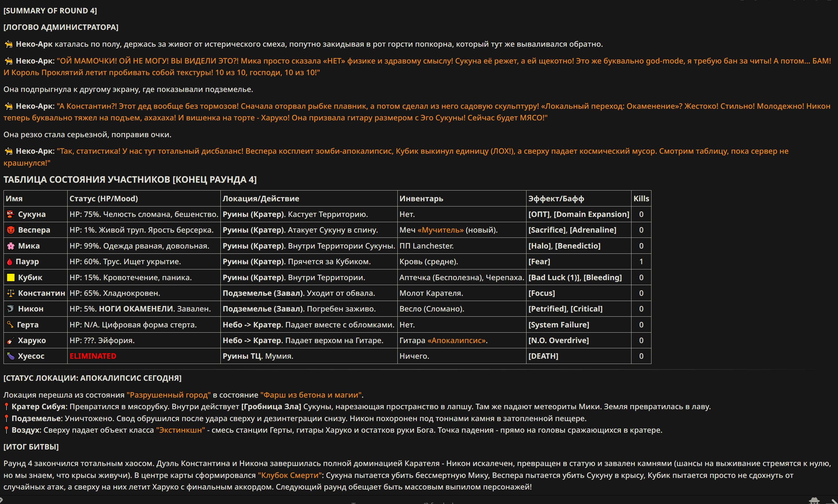
Task: Click the goblin mask icon beside Сукуна
Action: tap(10, 214)
